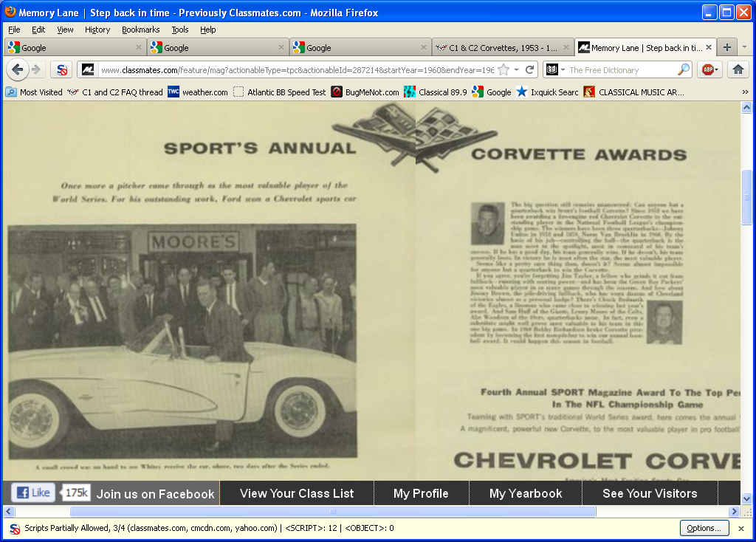This screenshot has width=756, height=542.
Task: Click the Facebook Like button
Action: pos(33,493)
